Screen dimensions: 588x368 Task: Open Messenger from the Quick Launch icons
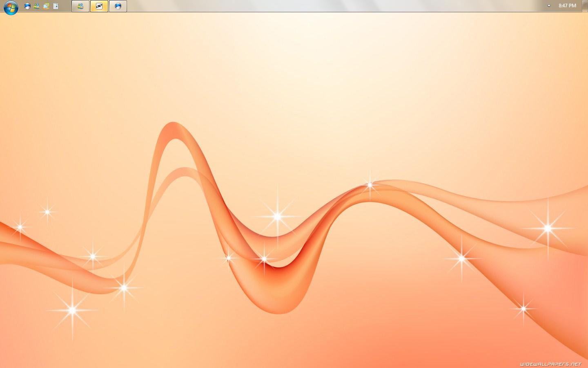[37, 6]
